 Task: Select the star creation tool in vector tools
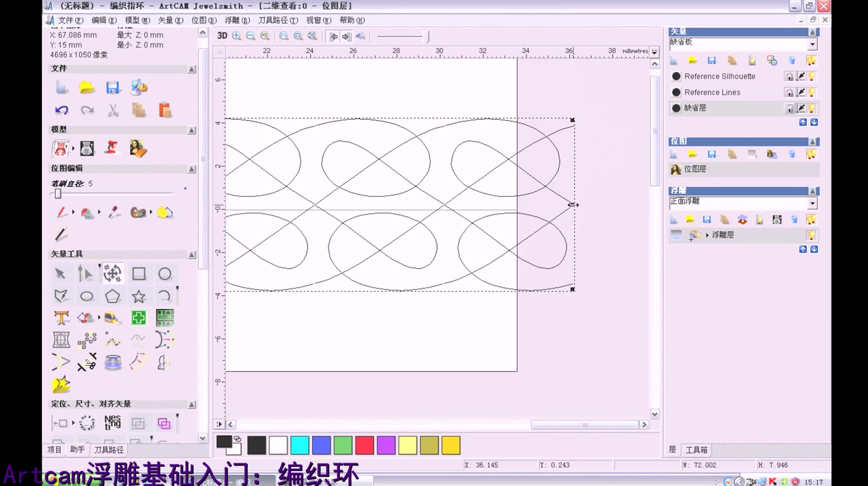tap(139, 295)
